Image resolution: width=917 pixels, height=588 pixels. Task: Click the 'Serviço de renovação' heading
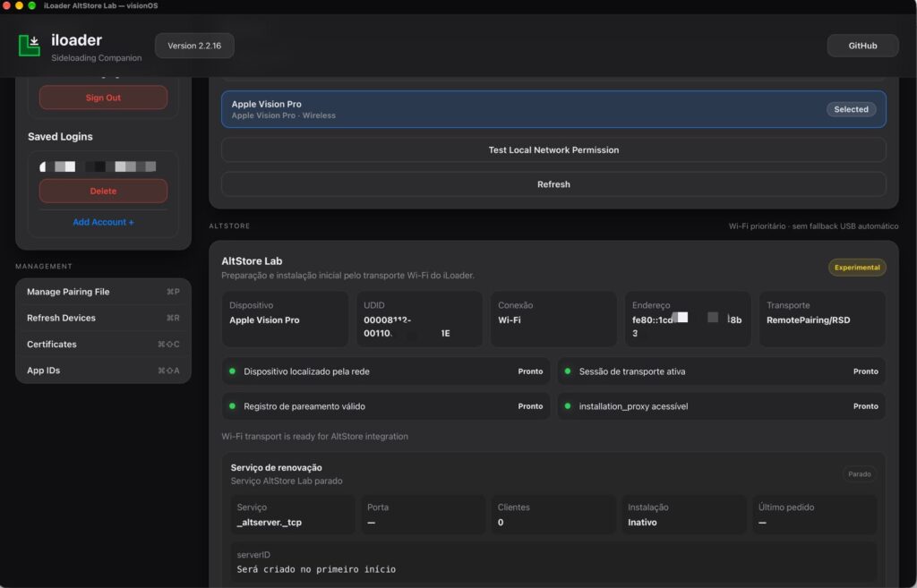click(x=276, y=467)
